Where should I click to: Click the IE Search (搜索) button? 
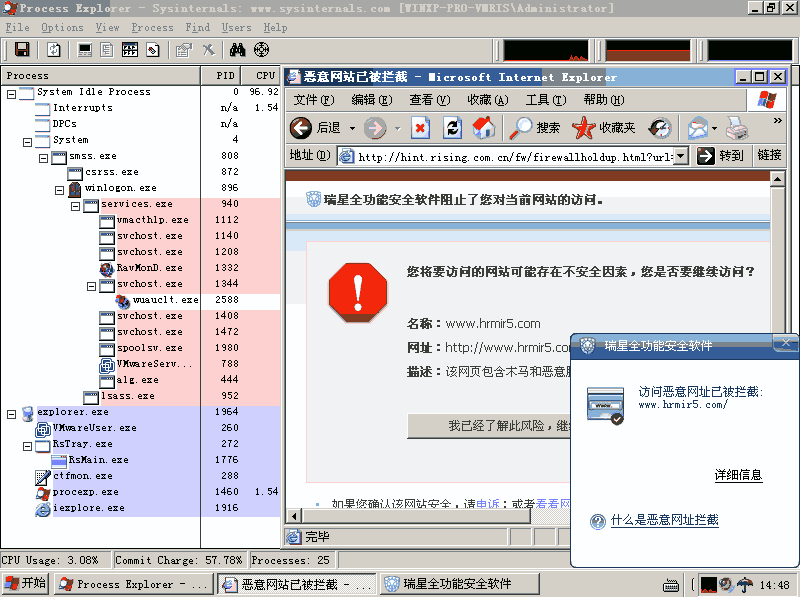535,128
